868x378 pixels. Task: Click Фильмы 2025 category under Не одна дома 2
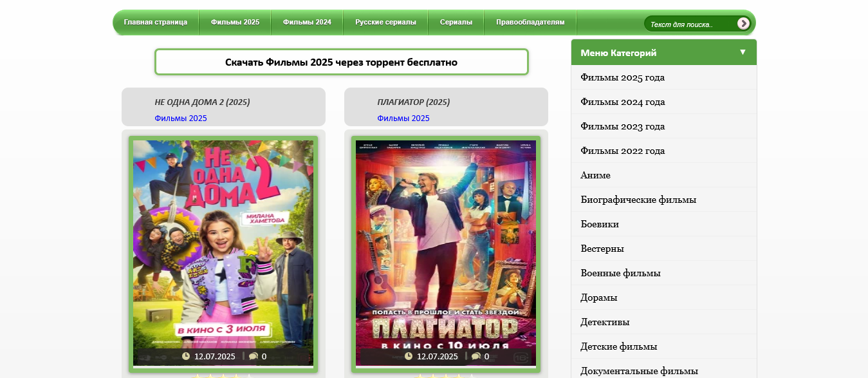[181, 118]
